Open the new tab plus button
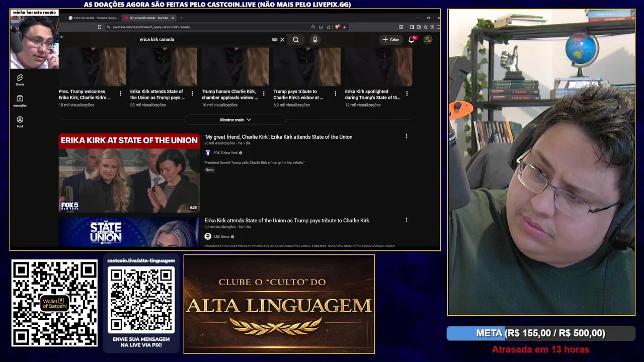644x362 pixels. tap(181, 18)
